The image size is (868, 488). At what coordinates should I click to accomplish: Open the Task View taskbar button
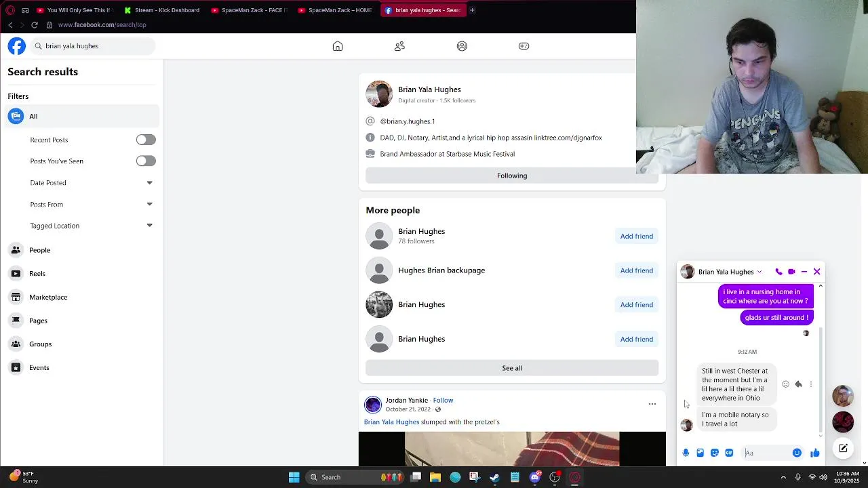(x=416, y=477)
